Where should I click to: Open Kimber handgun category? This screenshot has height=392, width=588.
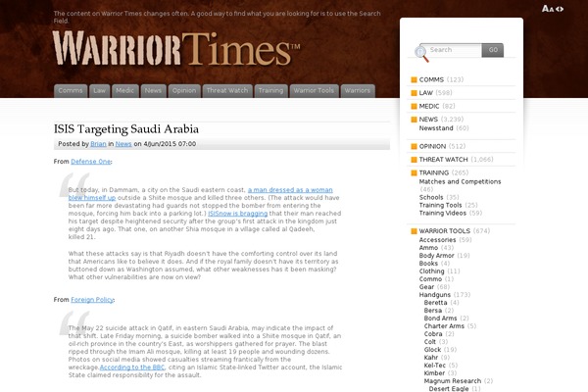pyautogui.click(x=434, y=373)
